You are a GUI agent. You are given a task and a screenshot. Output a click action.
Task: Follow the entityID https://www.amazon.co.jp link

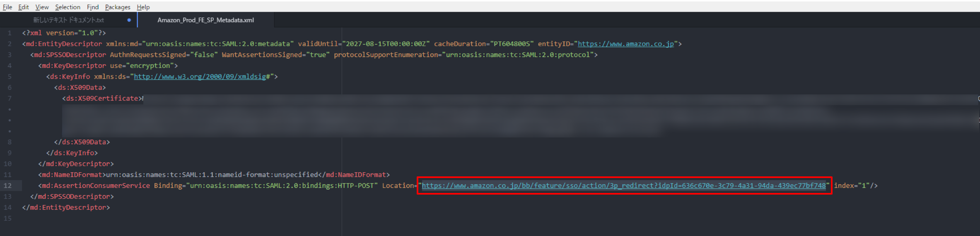[626, 44]
